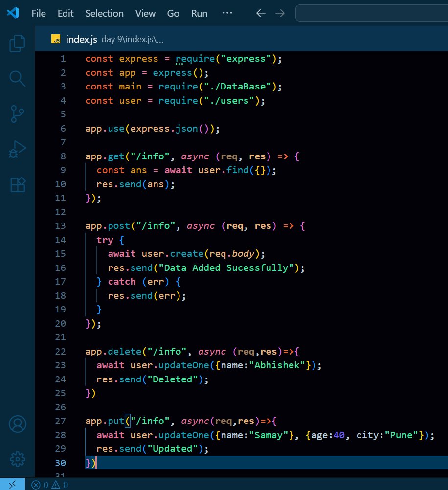Open the Manage settings gear
Image resolution: width=448 pixels, height=490 pixels.
[x=18, y=459]
